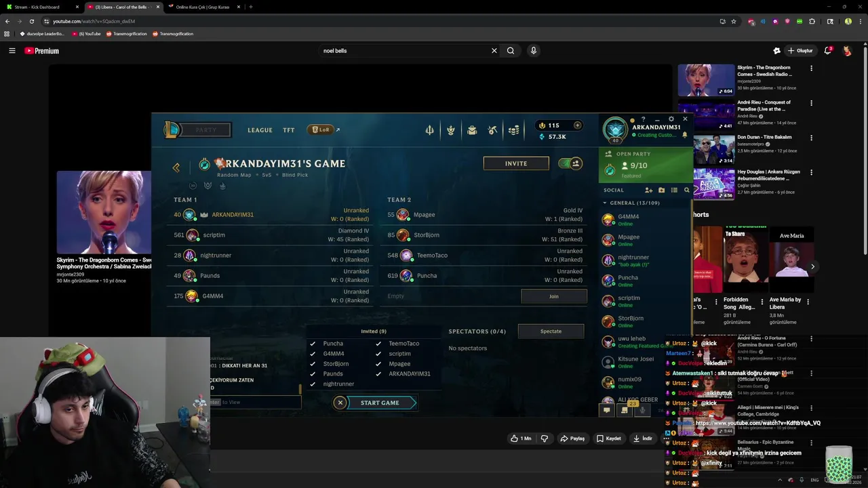The width and height of the screenshot is (868, 488).
Task: Click the back arrow next to lobby title
Action: 176,167
